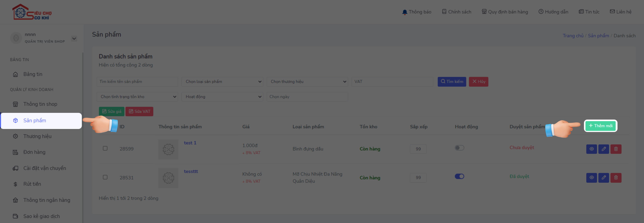
Task: Click the Bình đựng dầu category cell
Action: point(308,149)
